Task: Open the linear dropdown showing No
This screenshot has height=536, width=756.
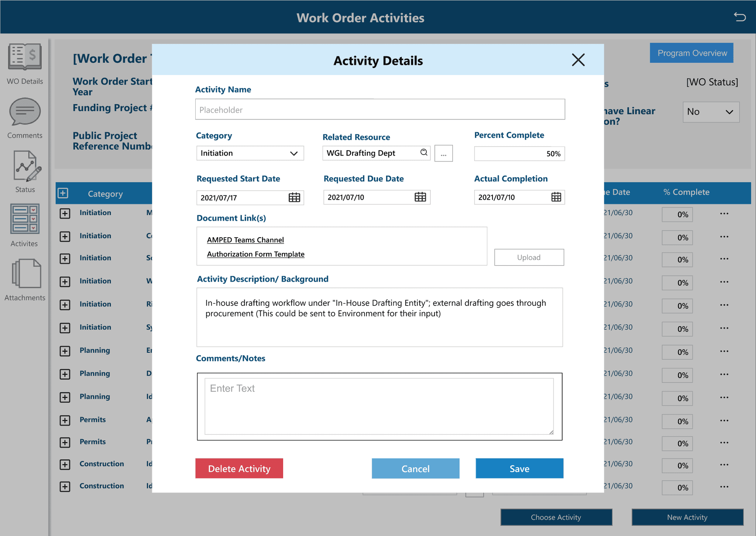Action: [711, 112]
